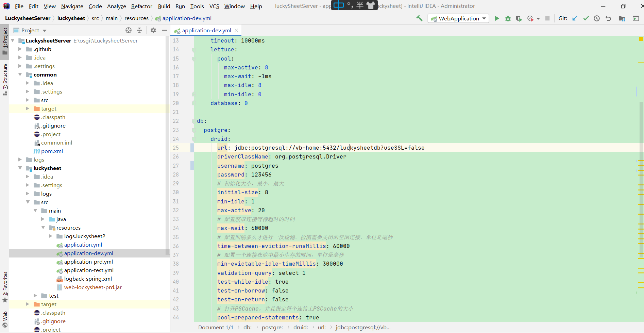644x333 pixels.
Task: Click the postgre breadcrumb in the status bar
Action: (x=272, y=327)
